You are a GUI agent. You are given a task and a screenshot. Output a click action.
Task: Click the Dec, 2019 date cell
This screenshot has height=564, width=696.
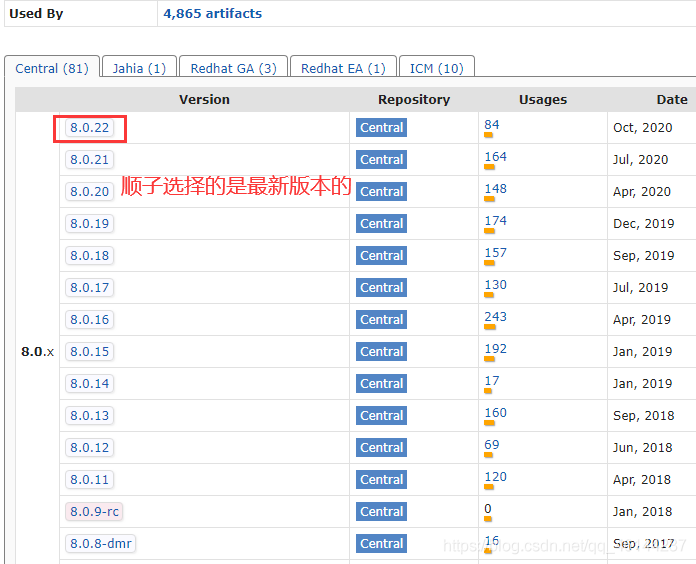click(x=644, y=224)
